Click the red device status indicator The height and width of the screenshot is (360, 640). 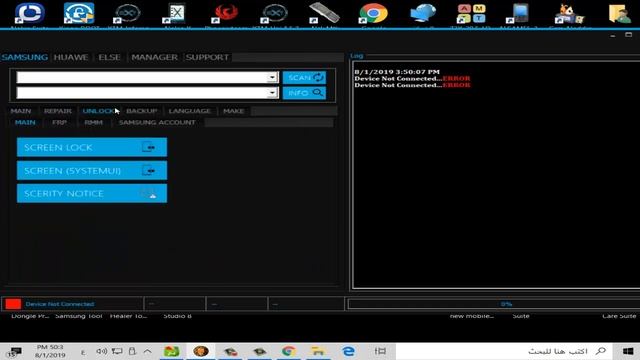tap(13, 304)
